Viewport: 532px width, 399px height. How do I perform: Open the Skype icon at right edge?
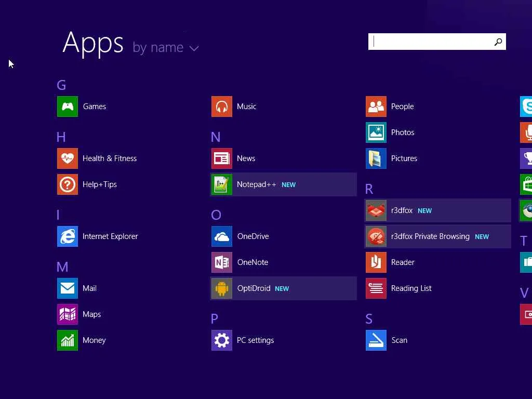pos(526,107)
